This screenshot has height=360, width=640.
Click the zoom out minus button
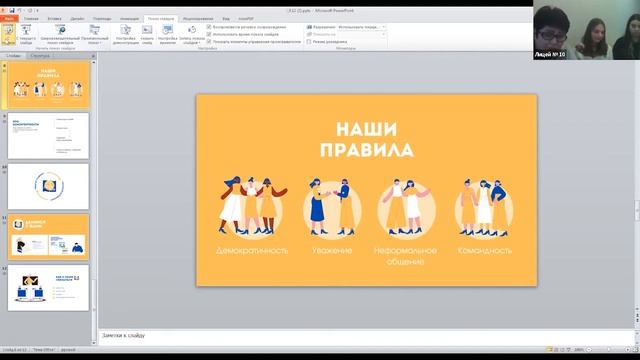(x=589, y=350)
